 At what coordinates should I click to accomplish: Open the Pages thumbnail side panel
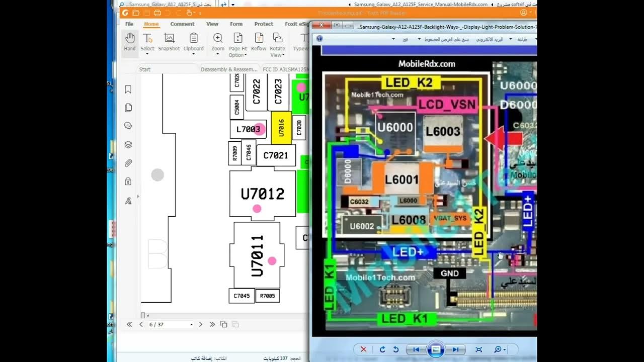(128, 108)
